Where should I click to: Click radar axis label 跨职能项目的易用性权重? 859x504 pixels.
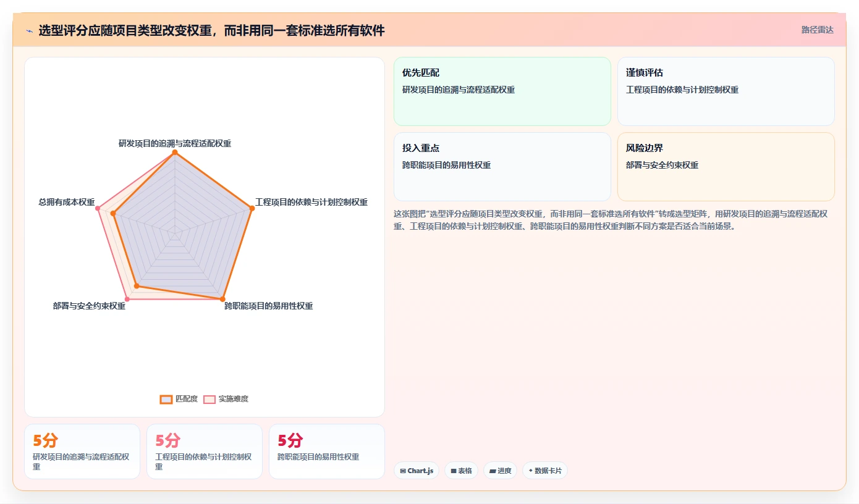tap(269, 306)
